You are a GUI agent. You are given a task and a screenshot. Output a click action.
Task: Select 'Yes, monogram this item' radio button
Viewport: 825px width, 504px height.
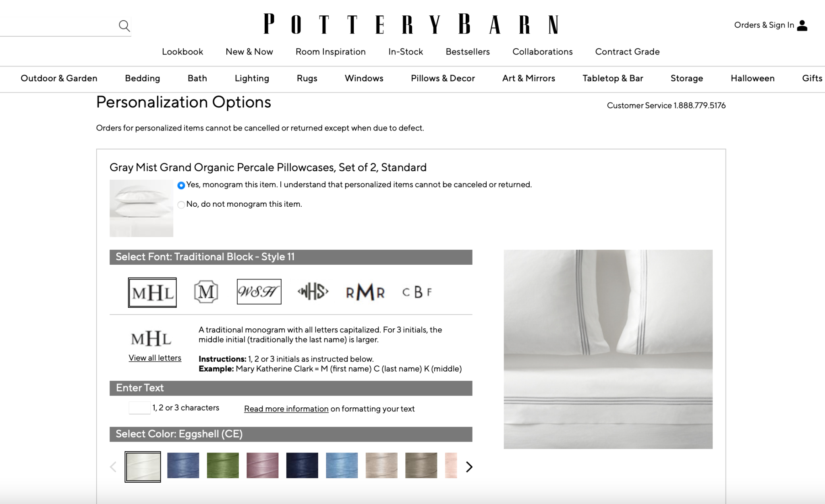click(x=181, y=185)
